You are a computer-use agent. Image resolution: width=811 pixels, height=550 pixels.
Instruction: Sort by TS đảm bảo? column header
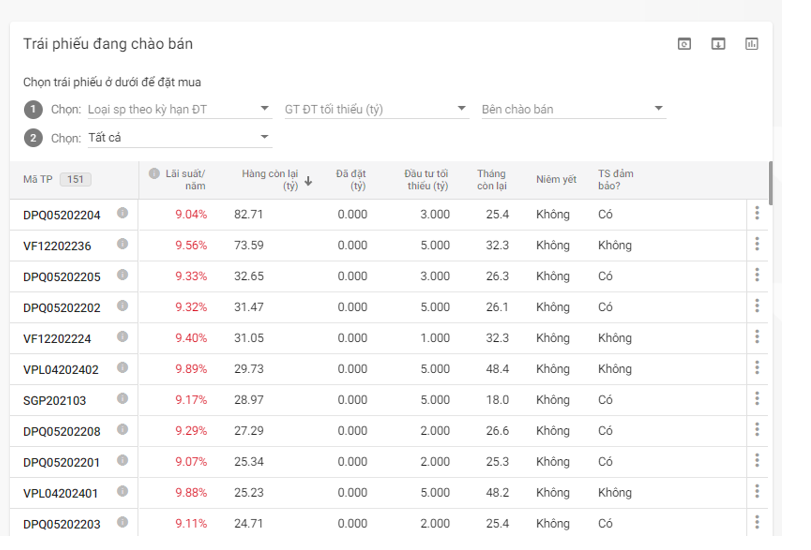[x=615, y=180]
